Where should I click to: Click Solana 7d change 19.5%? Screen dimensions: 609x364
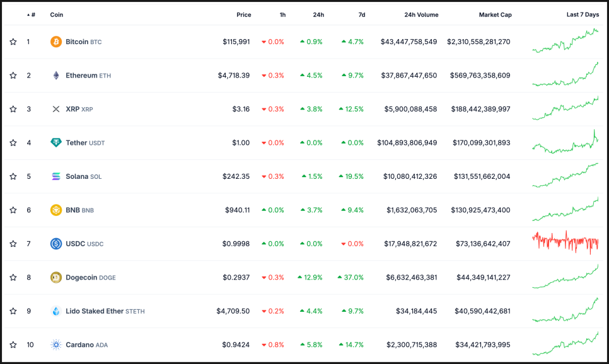[x=351, y=176]
